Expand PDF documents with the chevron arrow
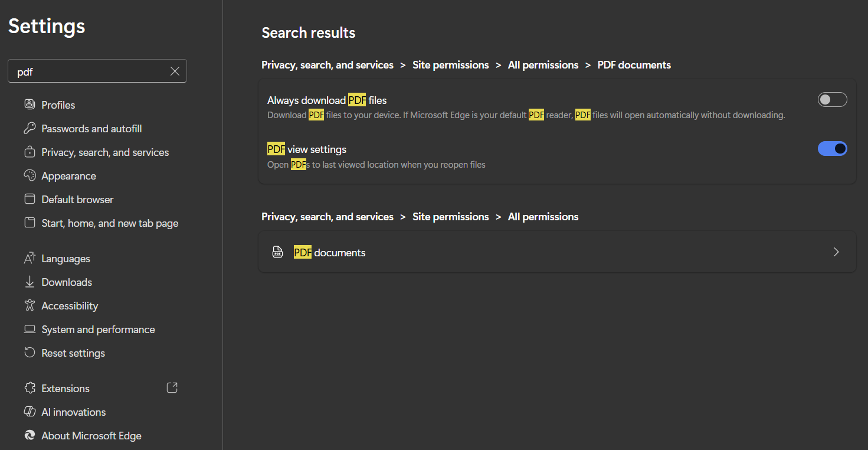Image resolution: width=868 pixels, height=450 pixels. click(836, 252)
